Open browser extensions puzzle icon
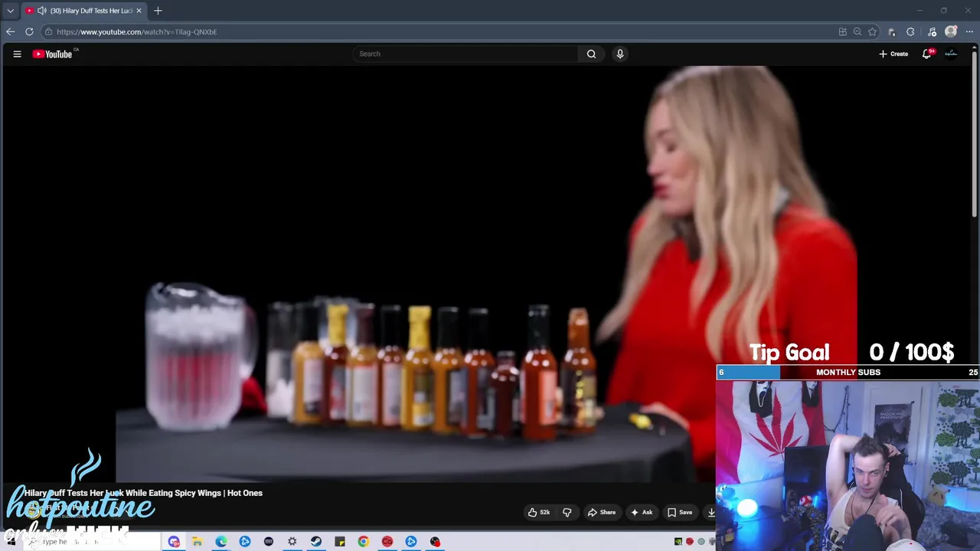 tap(910, 31)
